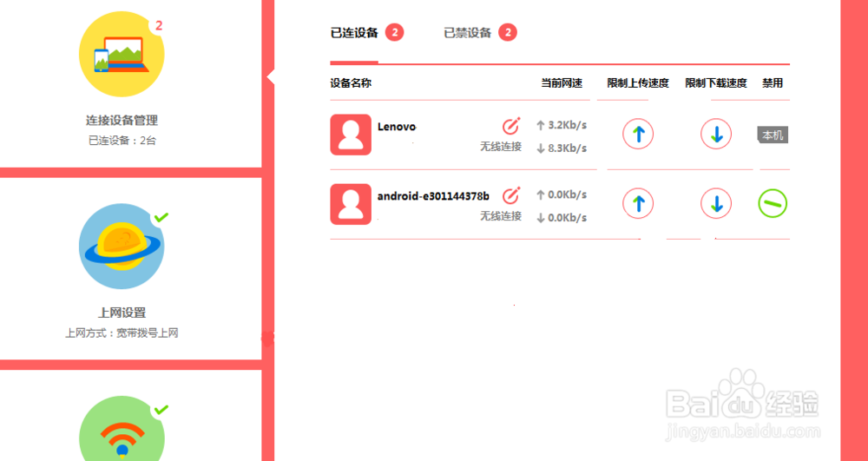Click the 上网设置 label

coord(122,313)
